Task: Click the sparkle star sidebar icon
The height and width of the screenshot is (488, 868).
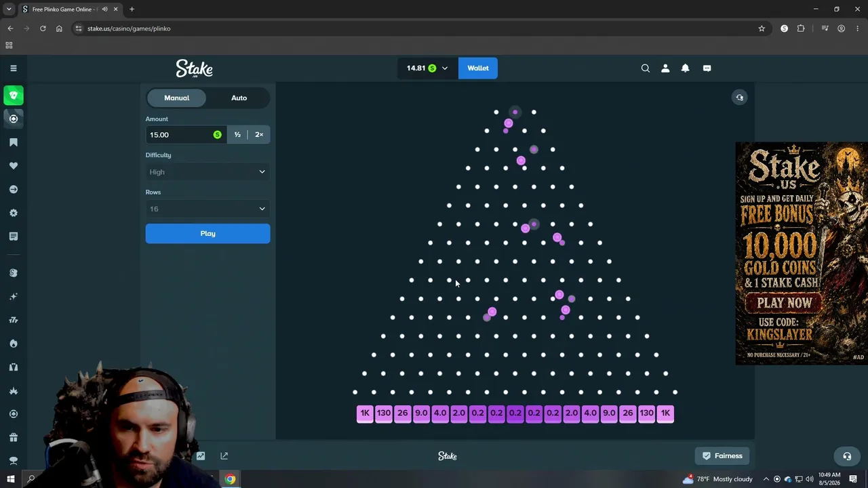Action: (14, 296)
